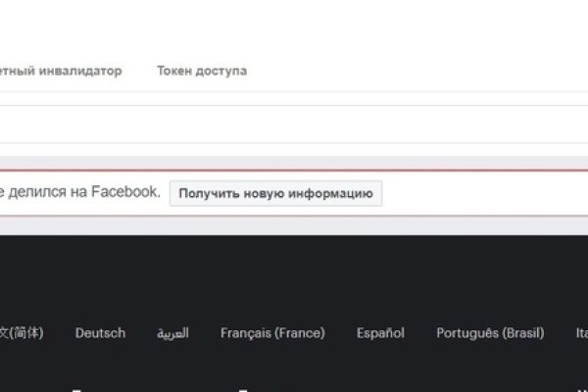588x392 pixels.
Task: Click the Получить новую информацию button
Action: pos(275,193)
